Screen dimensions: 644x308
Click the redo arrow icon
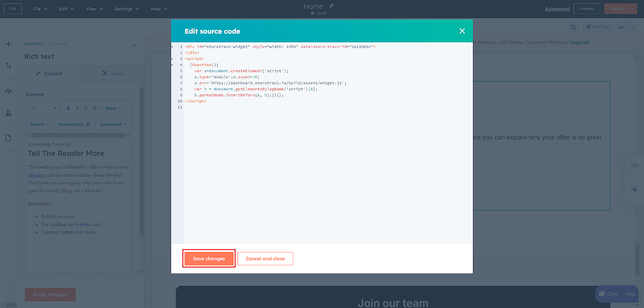point(632,27)
